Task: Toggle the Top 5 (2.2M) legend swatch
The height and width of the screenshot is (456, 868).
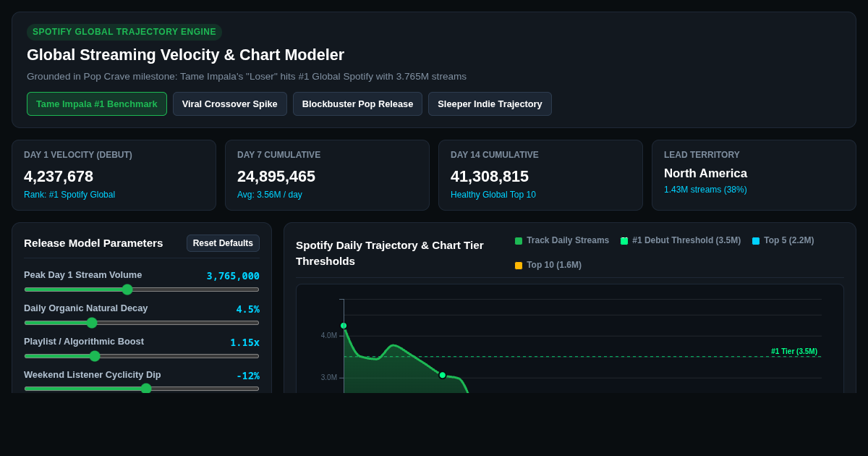Action: click(756, 241)
